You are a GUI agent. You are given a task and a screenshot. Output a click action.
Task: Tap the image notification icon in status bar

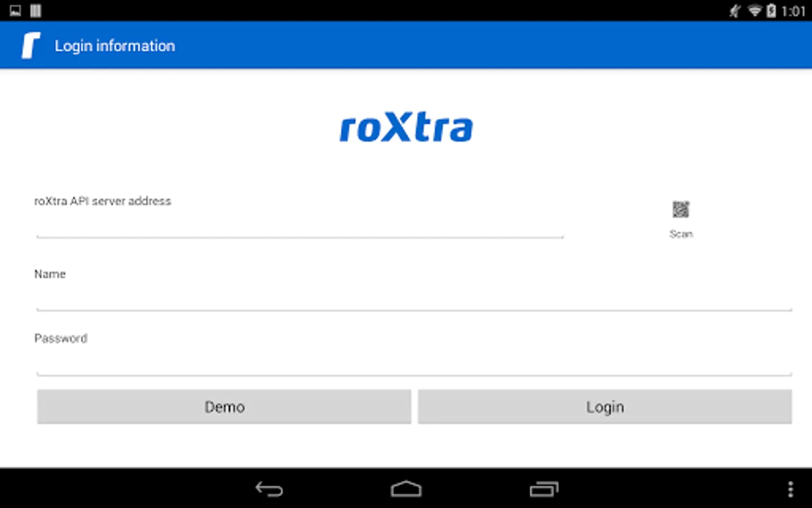[15, 11]
